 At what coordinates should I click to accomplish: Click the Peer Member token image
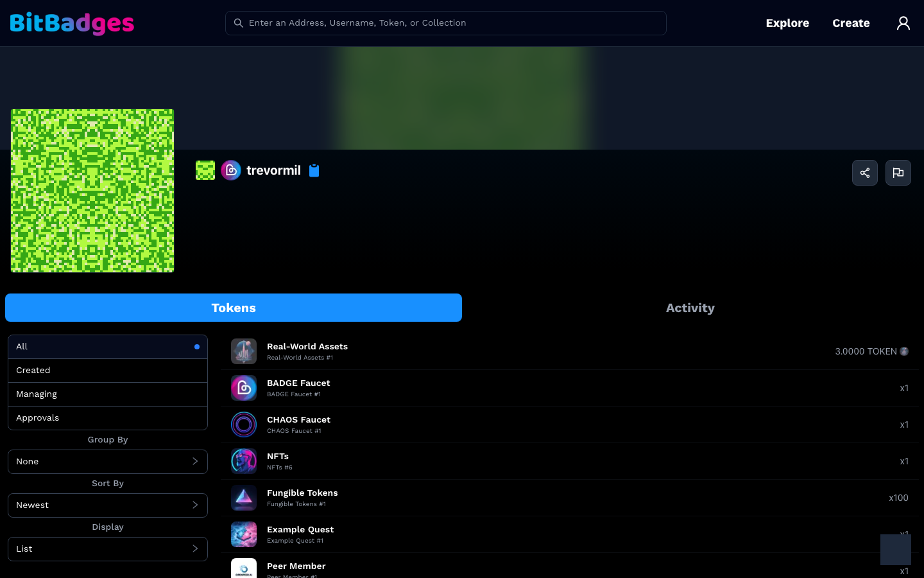pyautogui.click(x=244, y=568)
